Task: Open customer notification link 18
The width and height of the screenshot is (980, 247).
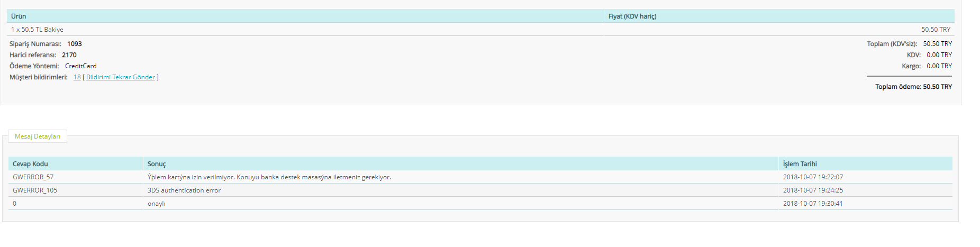Action: 77,77
